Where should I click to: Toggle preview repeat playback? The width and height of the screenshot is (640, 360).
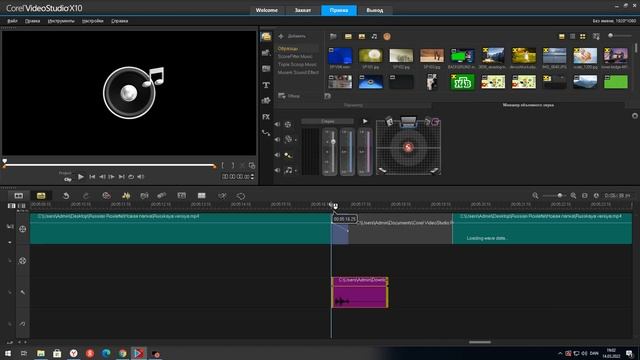pos(131,177)
